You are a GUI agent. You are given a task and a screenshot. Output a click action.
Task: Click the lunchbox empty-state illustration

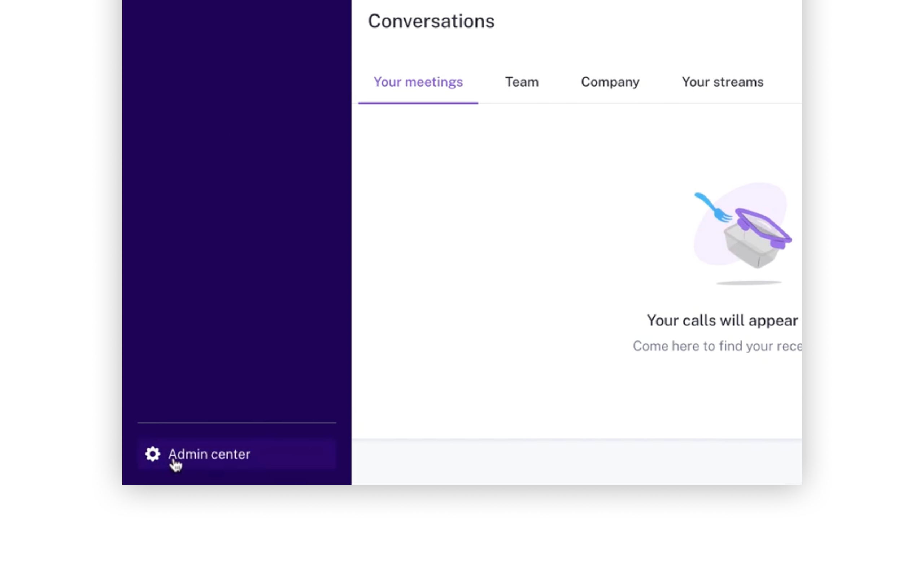742,233
